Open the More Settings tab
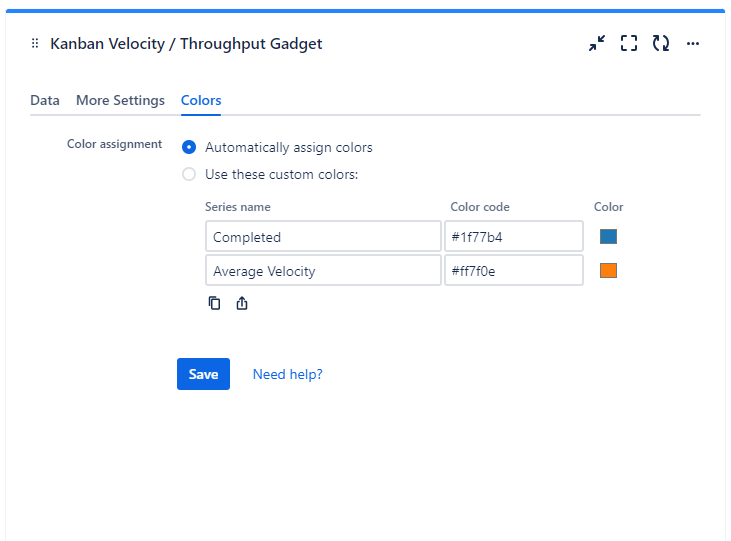This screenshot has width=731, height=541. coord(120,100)
